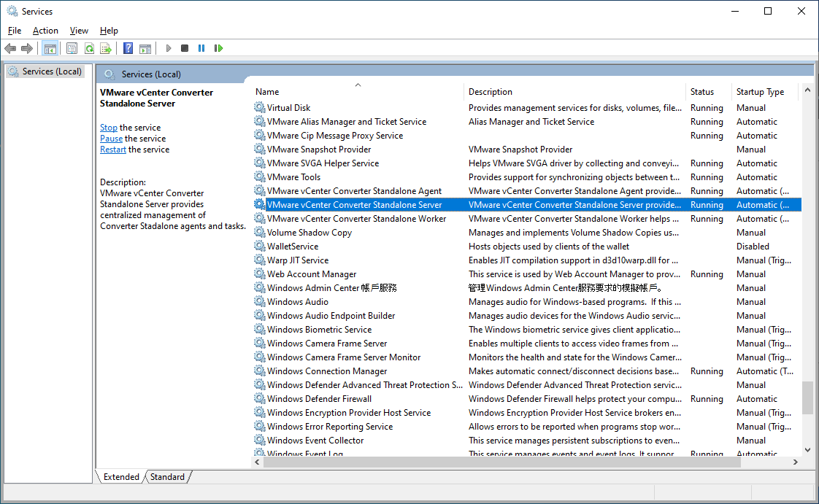Screen dimensions: 819x504
Task: Open the Action menu
Action: (45, 31)
